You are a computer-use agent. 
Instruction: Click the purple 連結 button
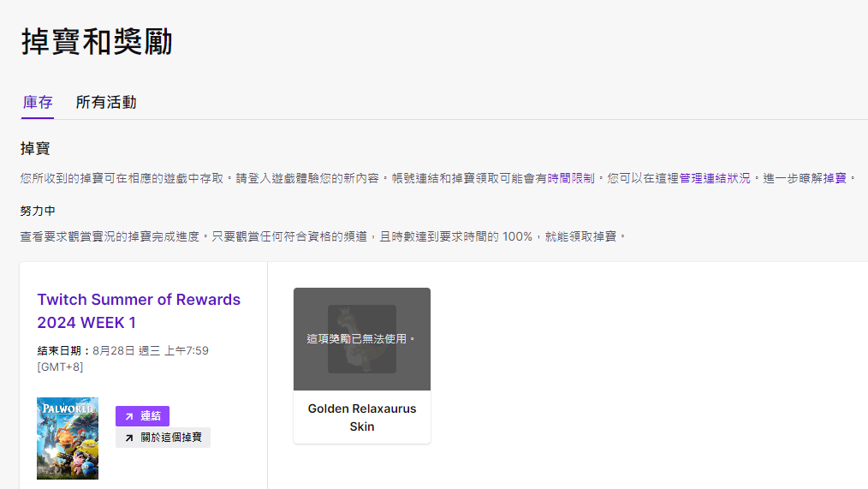142,416
